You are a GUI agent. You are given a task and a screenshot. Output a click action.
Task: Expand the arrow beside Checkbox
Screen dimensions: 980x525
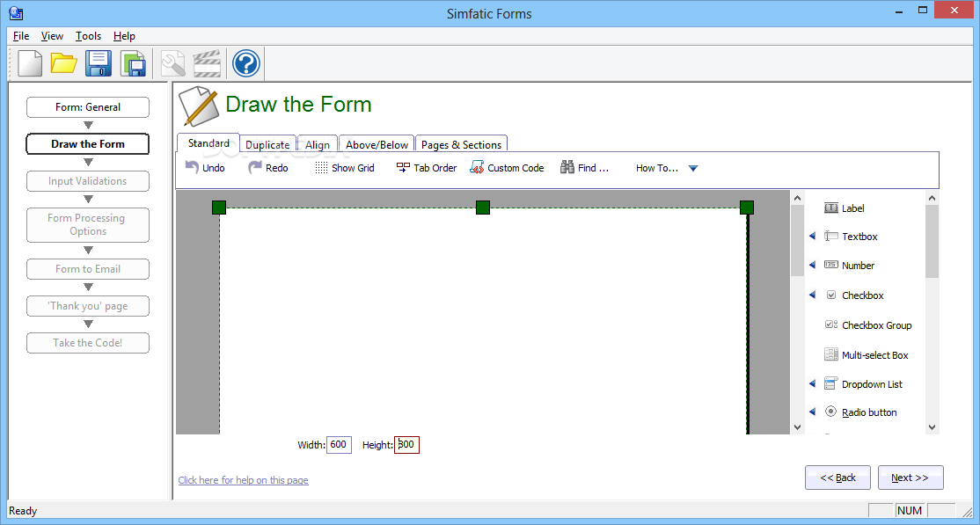point(813,295)
